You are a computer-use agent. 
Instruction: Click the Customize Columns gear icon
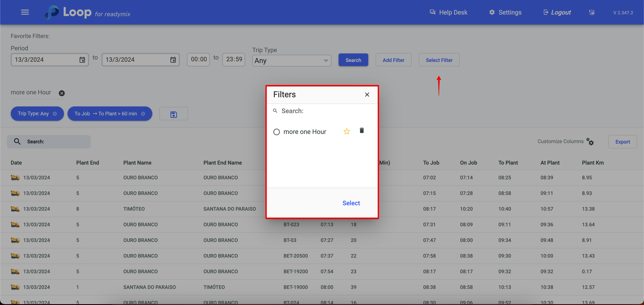[x=590, y=142]
